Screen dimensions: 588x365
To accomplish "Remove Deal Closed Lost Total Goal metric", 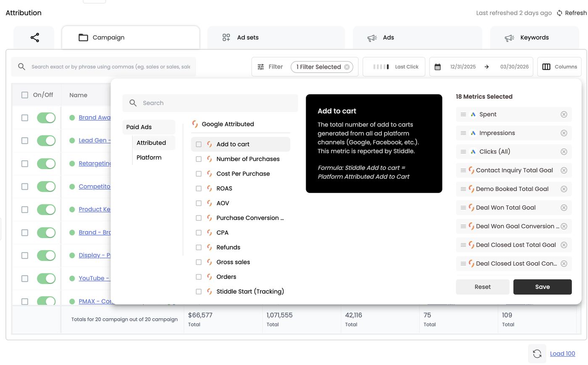I will 564,245.
